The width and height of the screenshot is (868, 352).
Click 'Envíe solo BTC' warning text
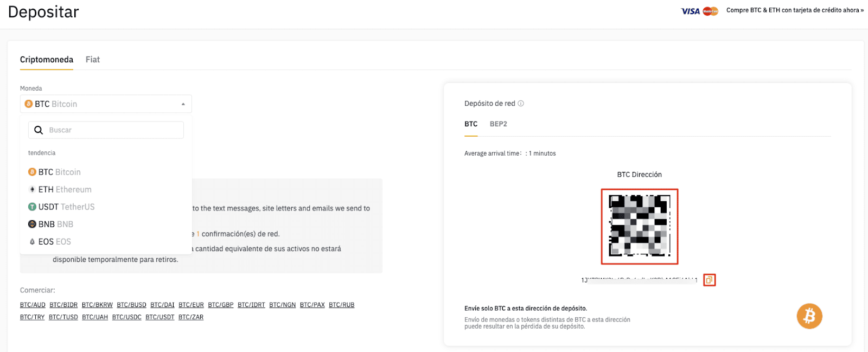click(x=526, y=309)
